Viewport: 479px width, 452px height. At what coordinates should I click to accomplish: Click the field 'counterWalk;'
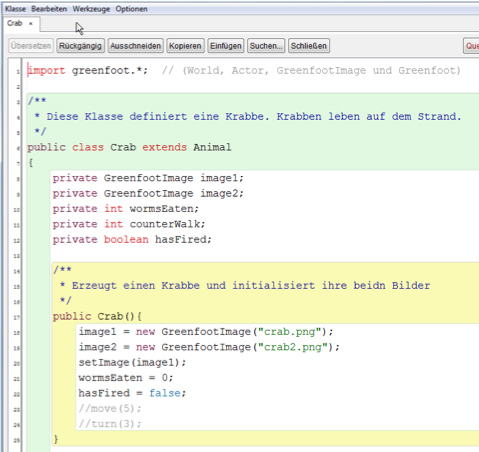point(167,224)
